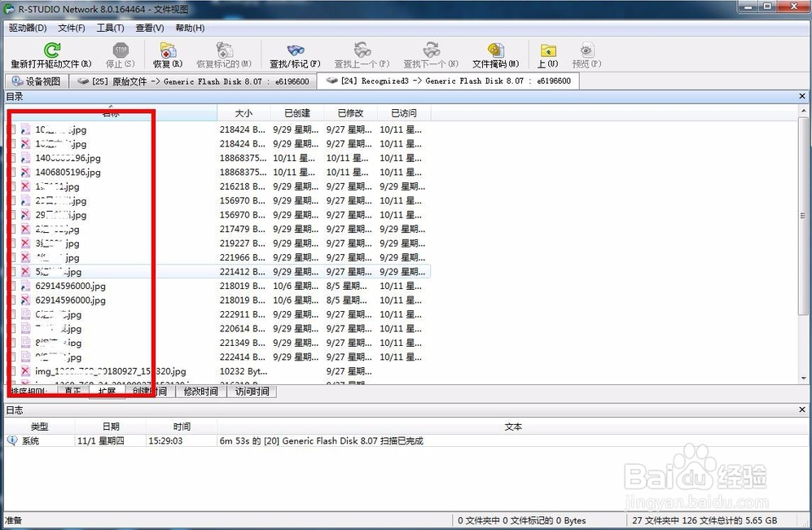Tick the checkbox of the 222414 B row
Image resolution: width=812 pixels, height=530 pixels.
pyautogui.click(x=12, y=357)
